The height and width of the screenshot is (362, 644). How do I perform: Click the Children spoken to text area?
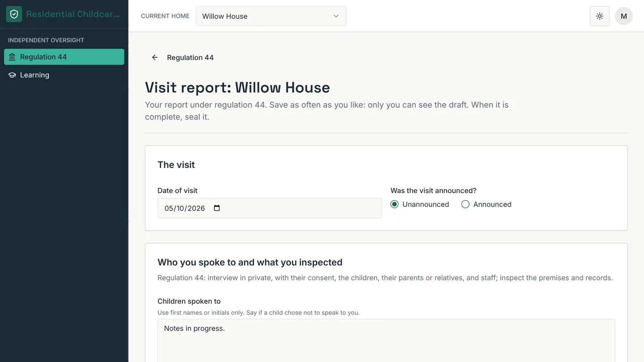[386, 341]
